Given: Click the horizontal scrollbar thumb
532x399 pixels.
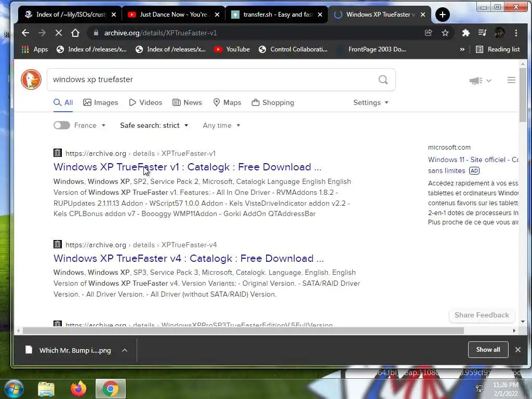Looking at the screenshot, I should point(243,330).
